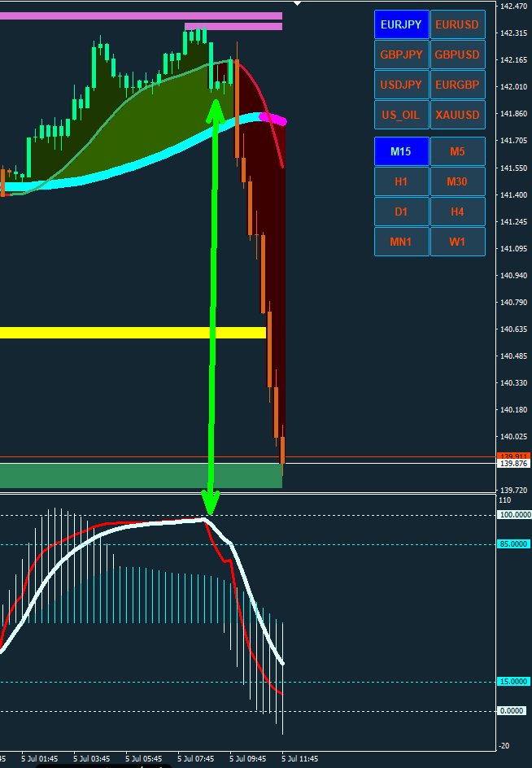This screenshot has height=768, width=532.
Task: Click the orange 139.911 price label
Action: (514, 456)
